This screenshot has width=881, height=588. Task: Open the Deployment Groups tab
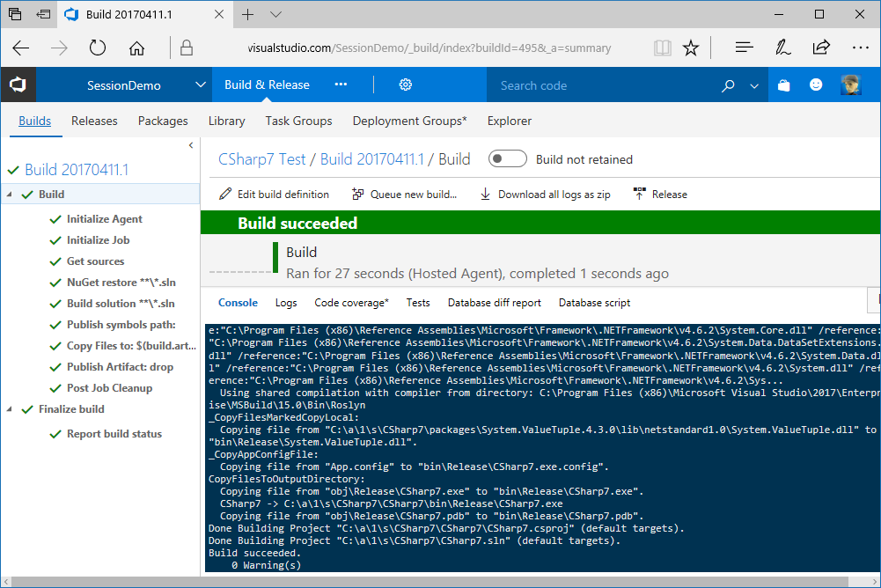pos(409,121)
